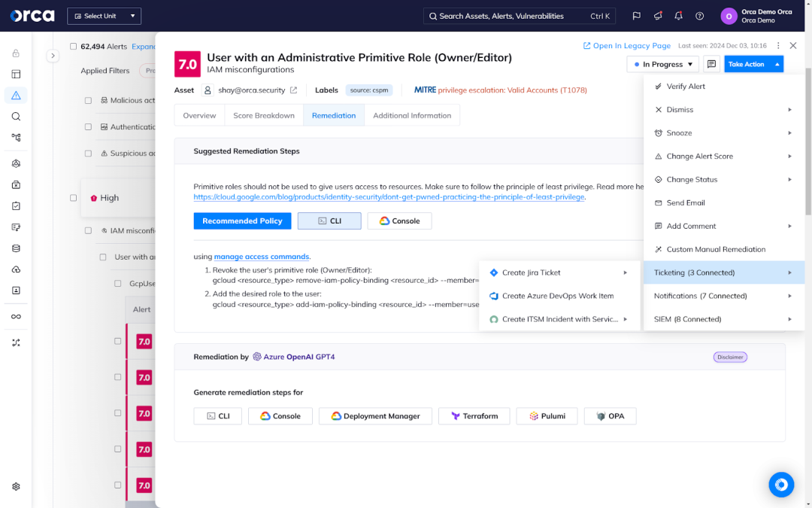Open the Orca Demo user avatar
This screenshot has height=508, width=812.
click(x=729, y=16)
